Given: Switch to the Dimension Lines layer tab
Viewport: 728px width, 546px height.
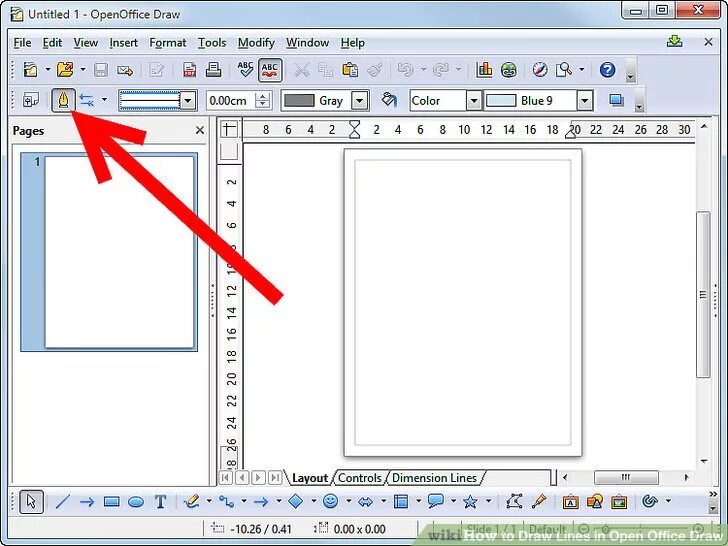Looking at the screenshot, I should [x=434, y=478].
